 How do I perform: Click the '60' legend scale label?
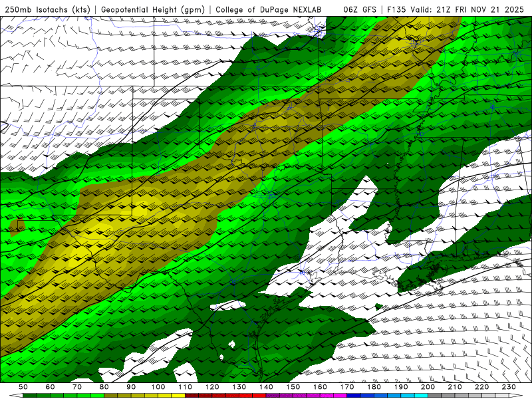pos(50,387)
